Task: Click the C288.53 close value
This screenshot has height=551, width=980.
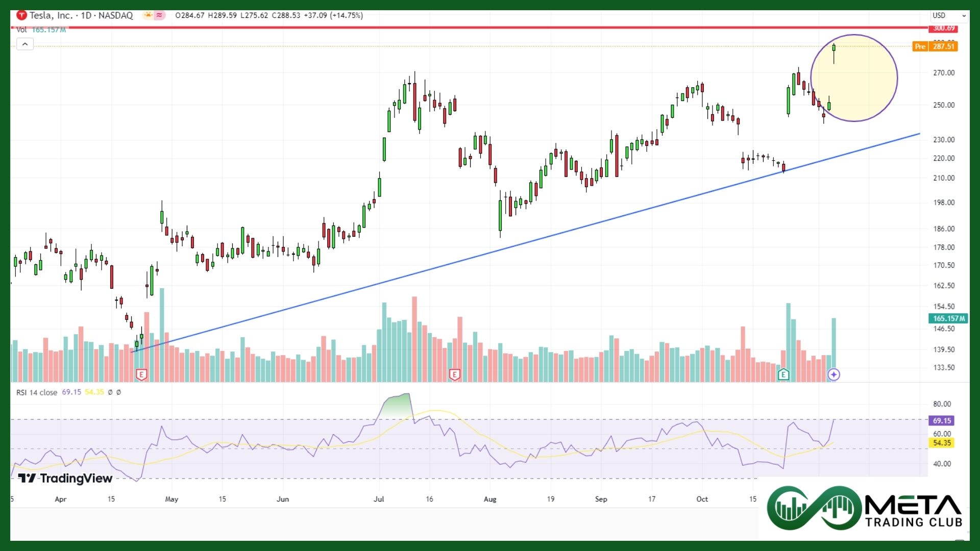Action: (x=286, y=15)
